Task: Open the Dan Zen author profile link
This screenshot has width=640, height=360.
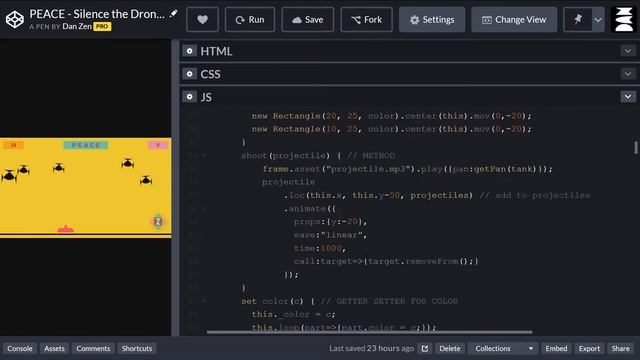Action: click(77, 27)
